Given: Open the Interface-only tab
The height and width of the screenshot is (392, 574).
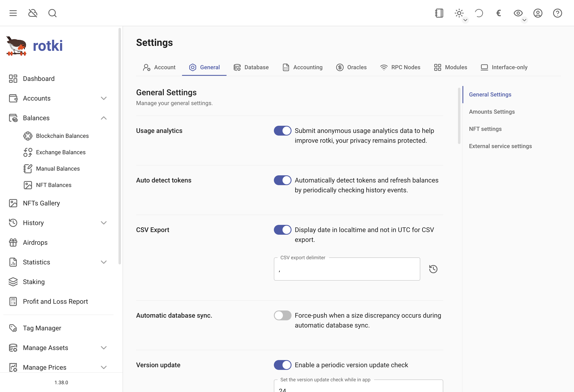Looking at the screenshot, I should point(504,67).
